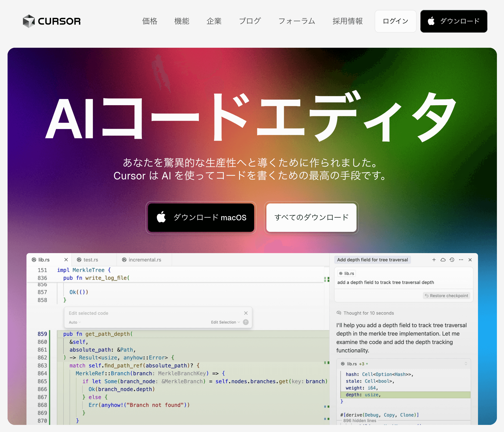Click the cloud icon in chat header

(443, 260)
